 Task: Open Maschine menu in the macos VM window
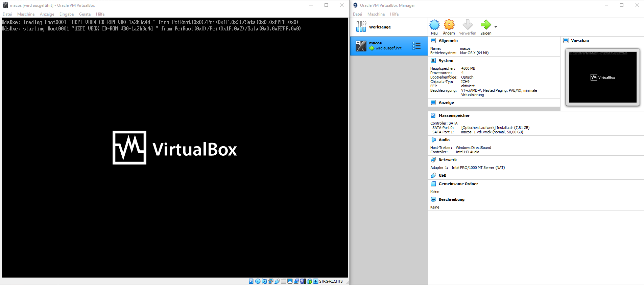click(x=26, y=14)
